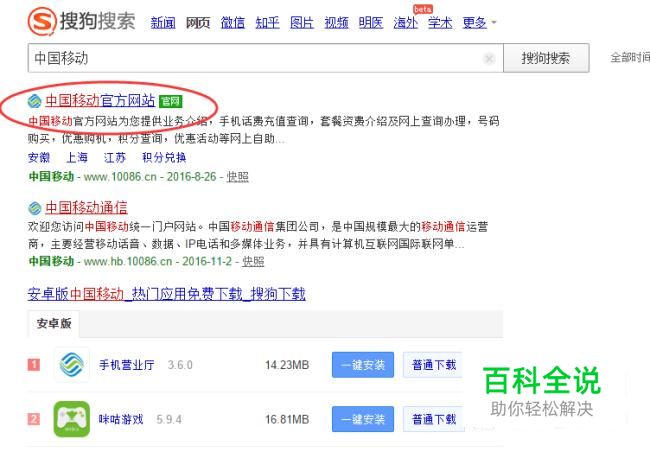650x452 pixels.
Task: Switch to 微信 search category
Action: pyautogui.click(x=233, y=22)
